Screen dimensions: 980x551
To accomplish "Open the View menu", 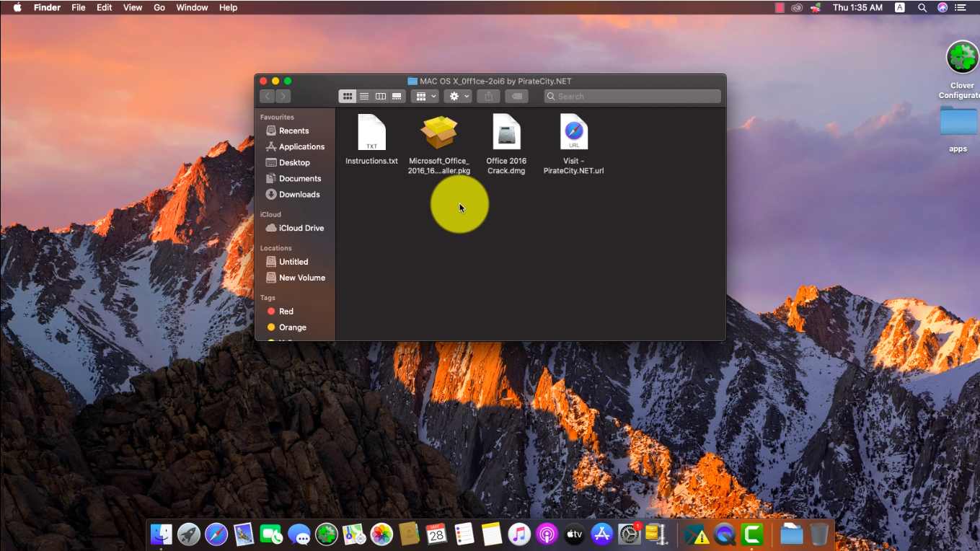I will click(133, 7).
